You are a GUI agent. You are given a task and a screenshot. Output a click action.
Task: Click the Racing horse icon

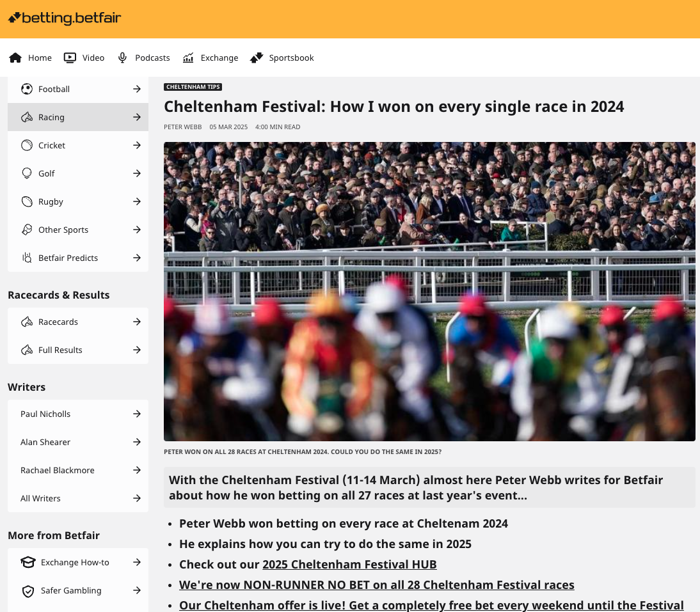(27, 117)
